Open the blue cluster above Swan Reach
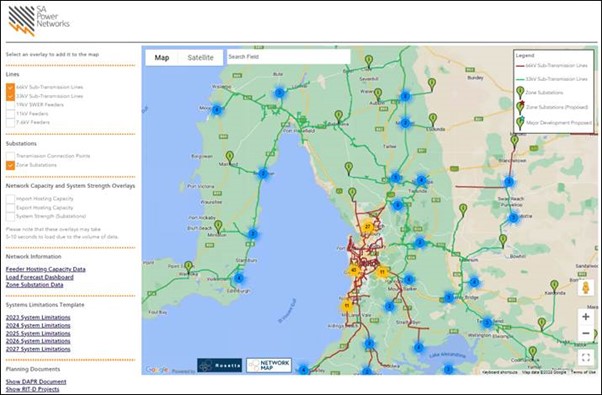This screenshot has width=602, height=395. (x=509, y=182)
